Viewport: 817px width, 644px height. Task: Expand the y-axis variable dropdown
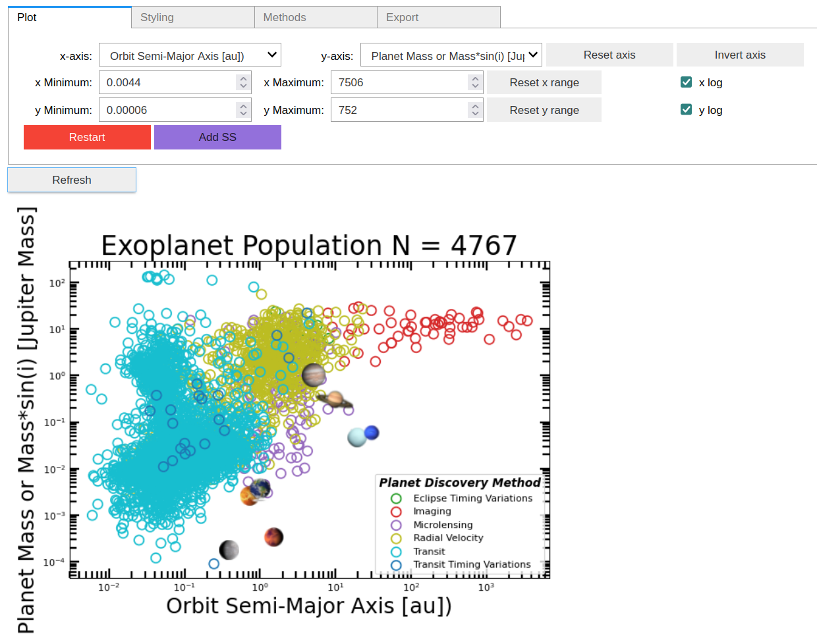[451, 55]
